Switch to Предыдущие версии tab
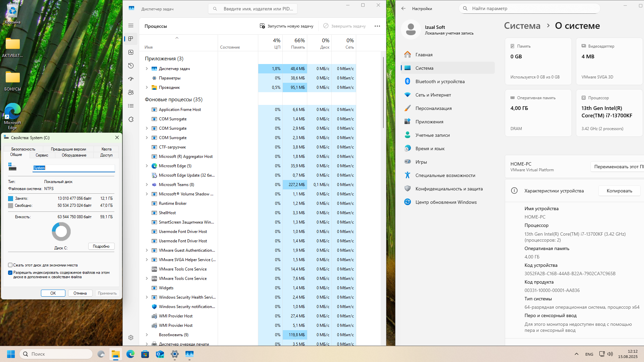The image size is (644, 362). (68, 149)
